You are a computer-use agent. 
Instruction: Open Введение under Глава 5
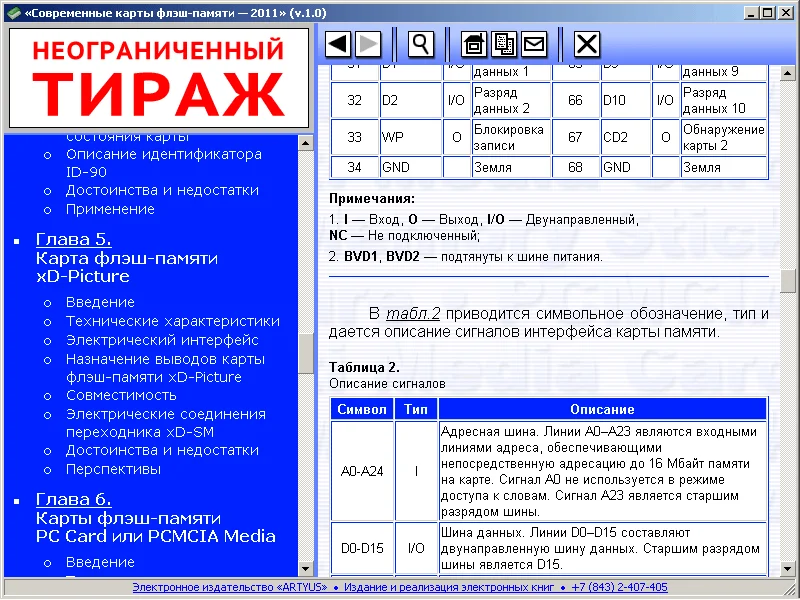tap(100, 302)
